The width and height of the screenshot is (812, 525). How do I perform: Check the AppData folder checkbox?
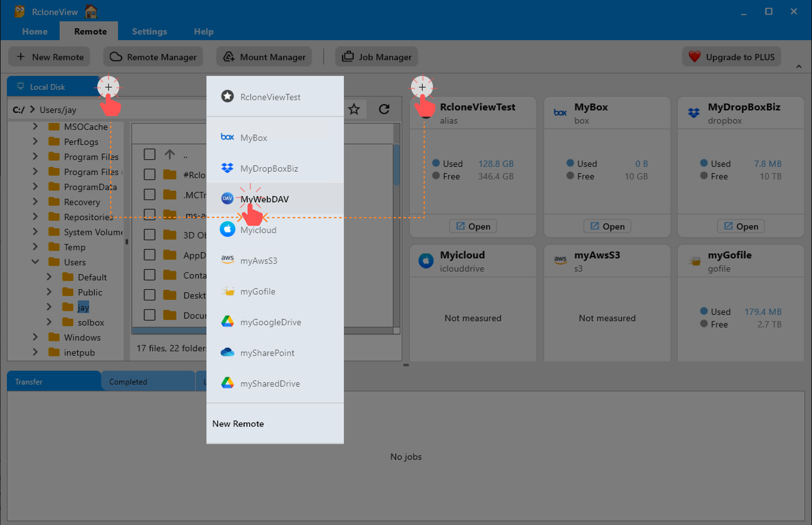click(149, 255)
